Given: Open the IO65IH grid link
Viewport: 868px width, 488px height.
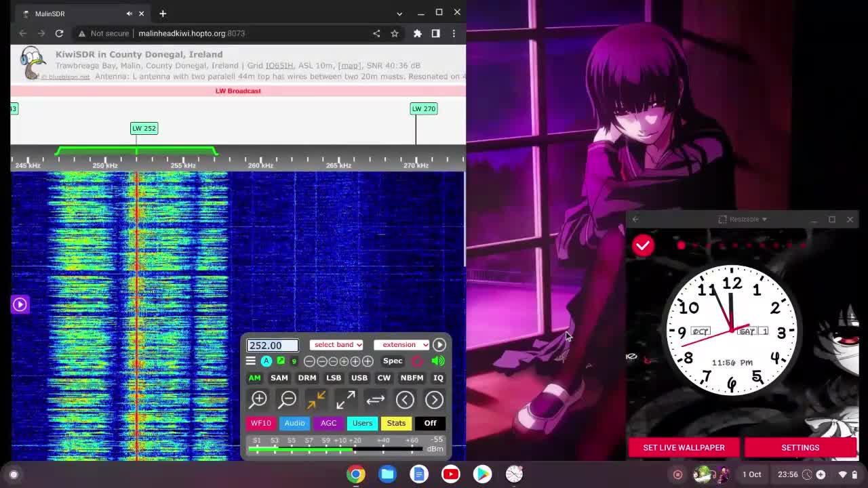Looking at the screenshot, I should pyautogui.click(x=279, y=66).
